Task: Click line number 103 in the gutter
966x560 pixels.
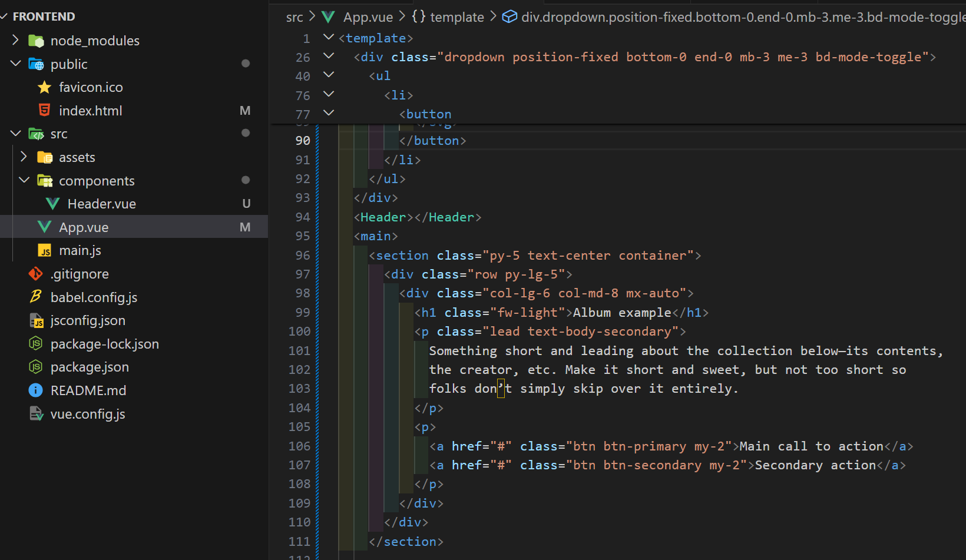Action: tap(299, 388)
